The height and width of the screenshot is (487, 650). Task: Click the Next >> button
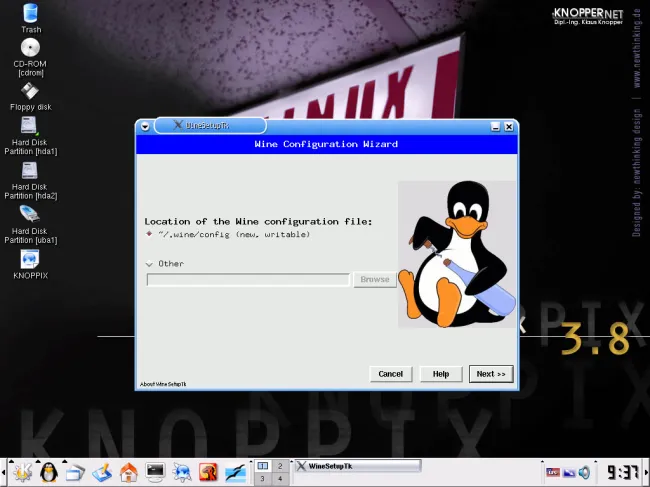[491, 374]
